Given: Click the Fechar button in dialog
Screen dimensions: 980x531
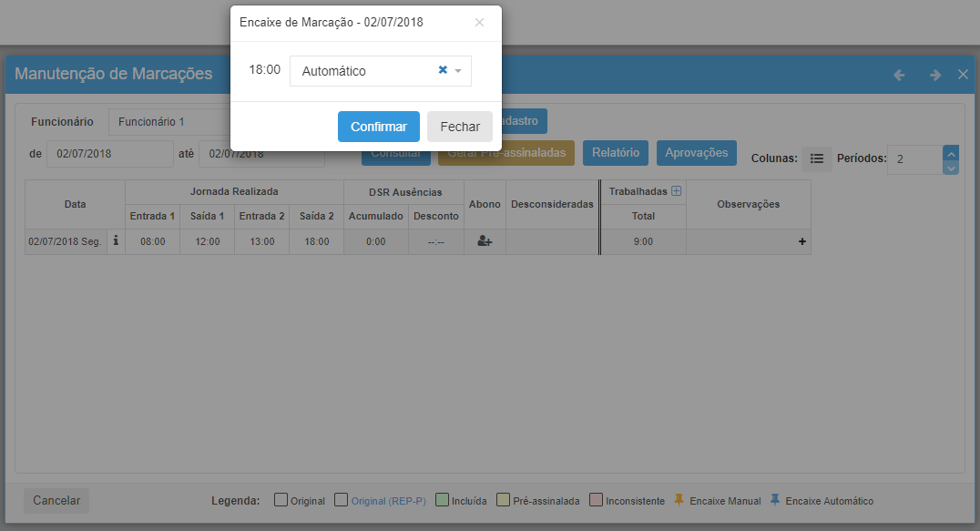Looking at the screenshot, I should 460,127.
